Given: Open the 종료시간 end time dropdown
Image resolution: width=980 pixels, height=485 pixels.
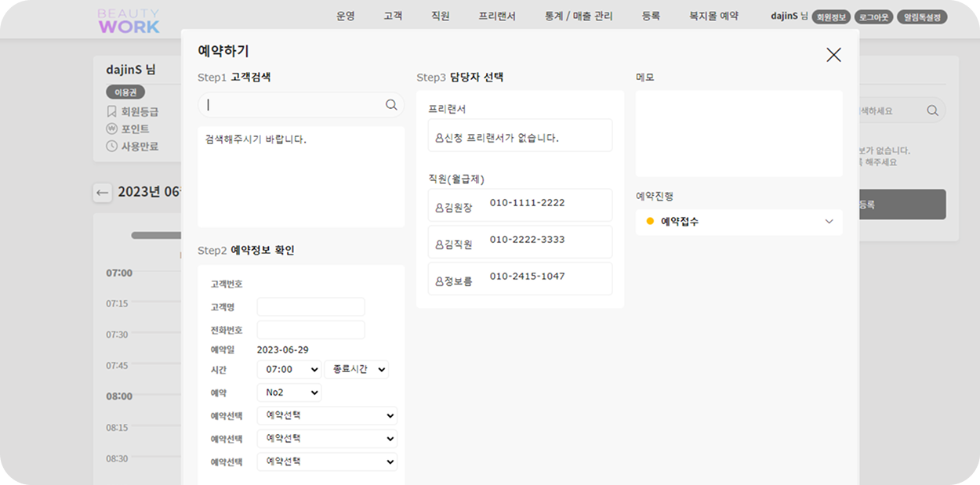Looking at the screenshot, I should (357, 369).
